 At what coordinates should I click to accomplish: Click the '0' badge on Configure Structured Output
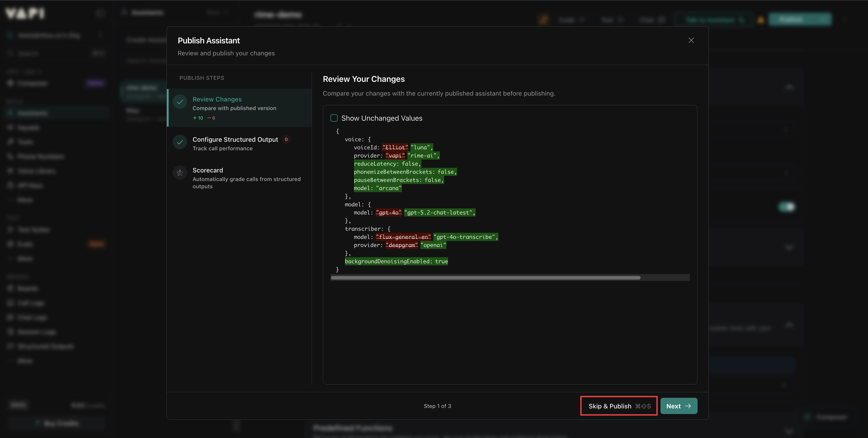[286, 139]
